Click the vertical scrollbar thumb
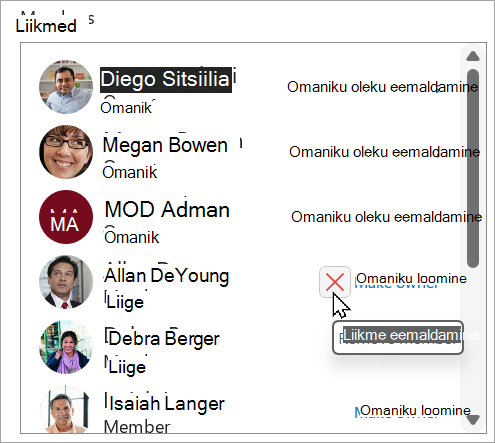This screenshot has height=443, width=495. coord(473,168)
